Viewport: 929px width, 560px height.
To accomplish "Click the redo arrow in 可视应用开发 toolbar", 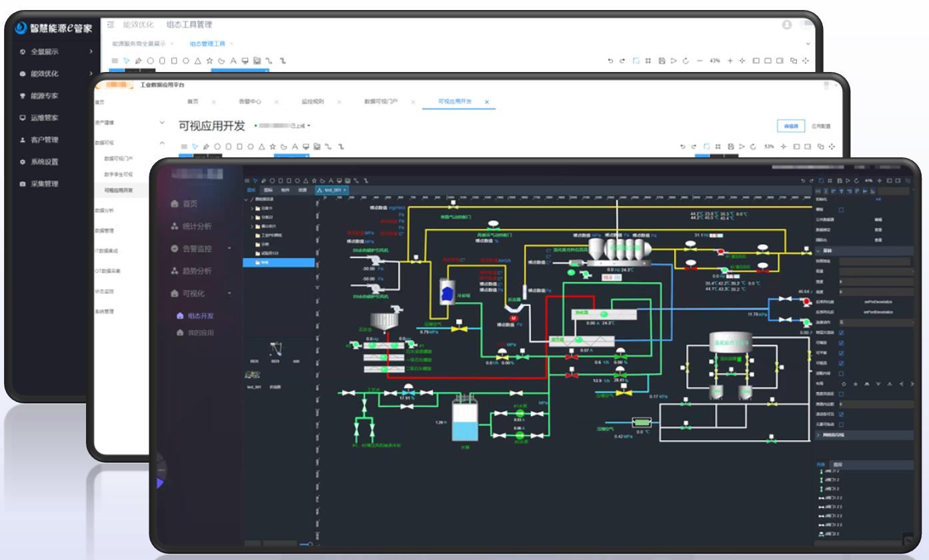I will [x=695, y=145].
